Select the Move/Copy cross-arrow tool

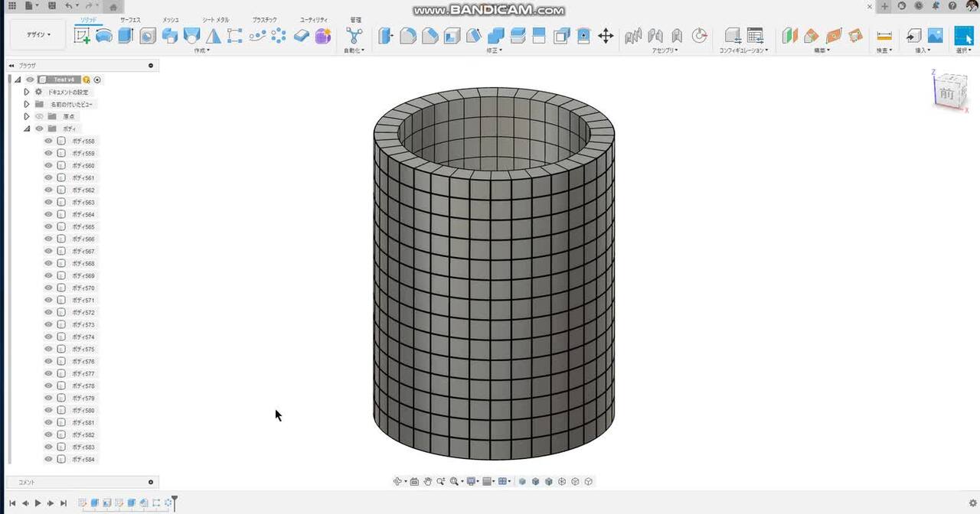pyautogui.click(x=606, y=35)
